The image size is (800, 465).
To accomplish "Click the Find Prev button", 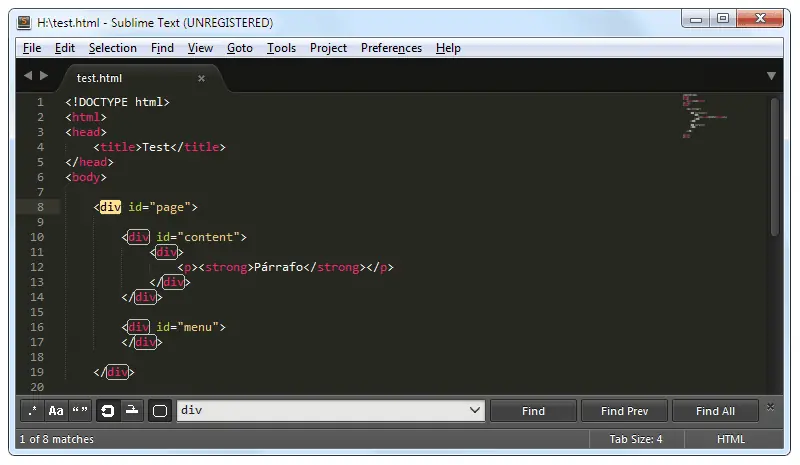I will pyautogui.click(x=624, y=411).
